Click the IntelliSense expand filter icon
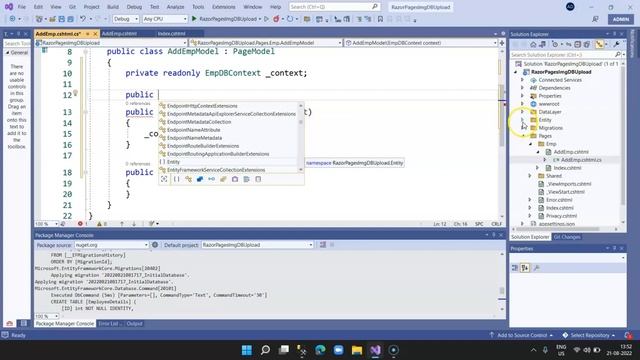The image size is (640, 360). [x=164, y=179]
